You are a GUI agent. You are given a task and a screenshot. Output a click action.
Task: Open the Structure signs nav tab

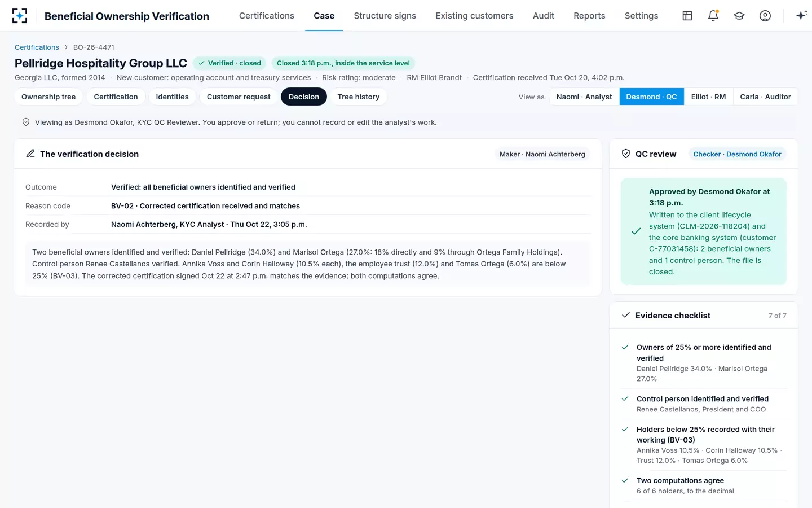[385, 16]
